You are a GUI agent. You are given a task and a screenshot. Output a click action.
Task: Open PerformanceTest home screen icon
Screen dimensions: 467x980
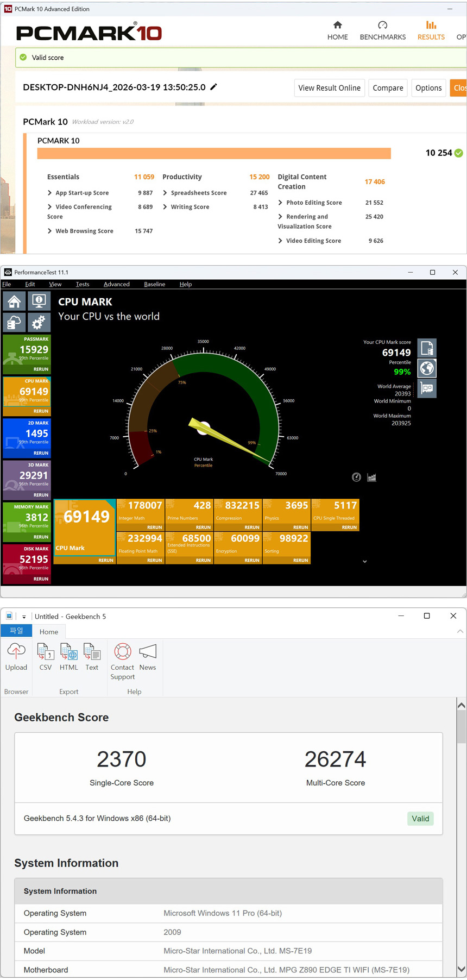click(15, 301)
